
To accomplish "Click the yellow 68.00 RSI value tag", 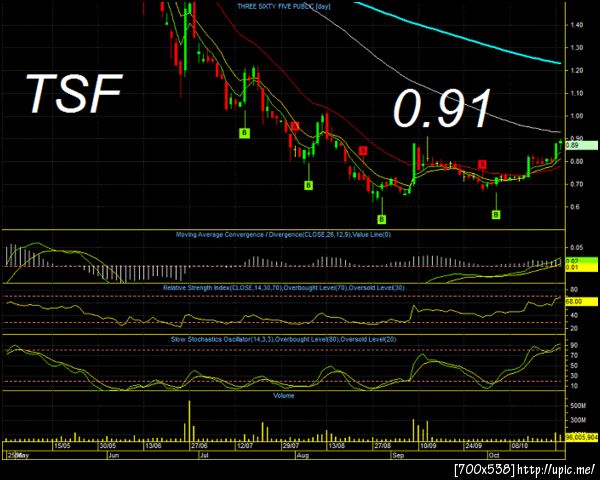I will pyautogui.click(x=581, y=302).
